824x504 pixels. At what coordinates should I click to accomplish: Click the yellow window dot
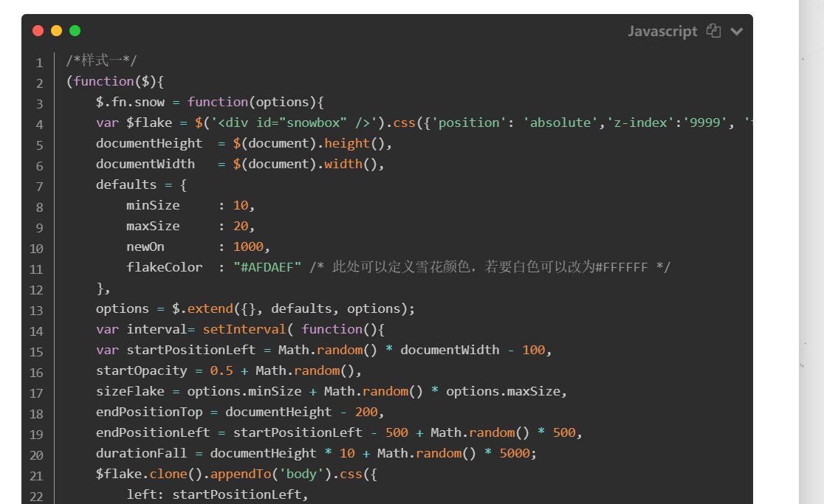pyautogui.click(x=56, y=30)
